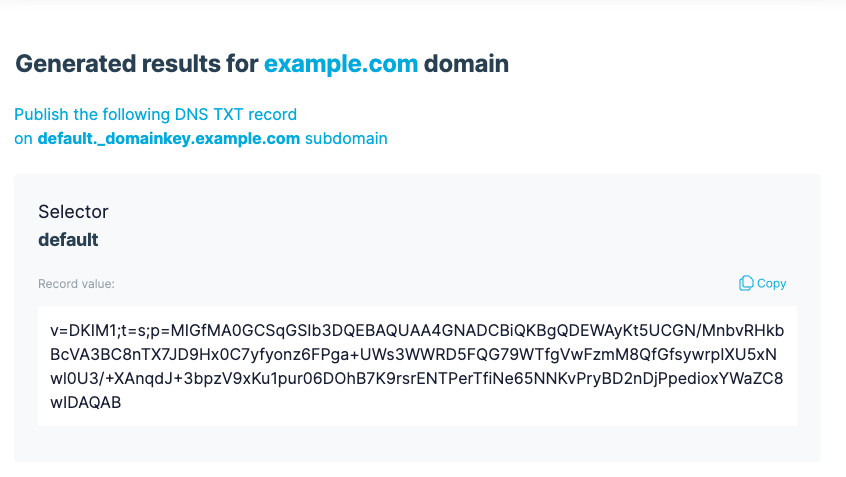Click the word on before default._domainkey
The height and width of the screenshot is (477, 846).
[23, 139]
